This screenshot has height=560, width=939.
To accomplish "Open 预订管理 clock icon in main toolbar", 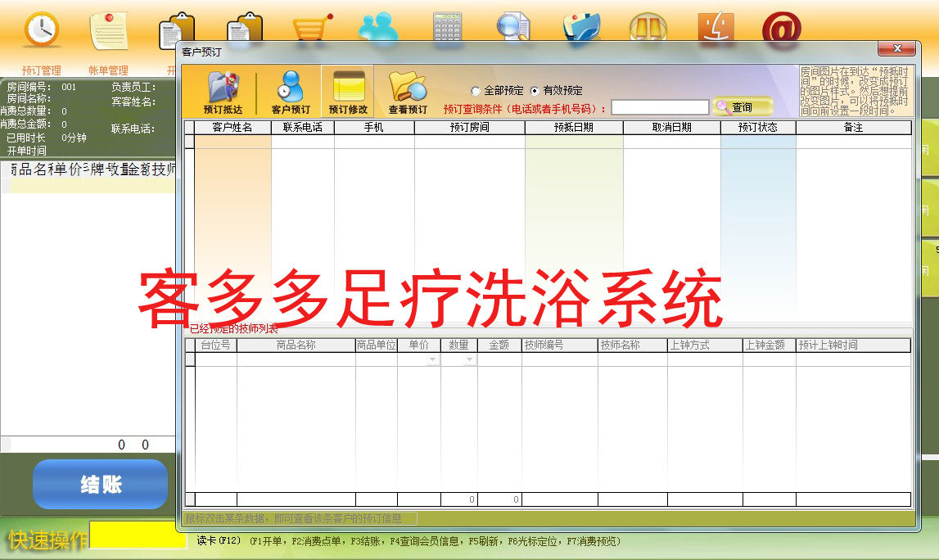I will [x=41, y=29].
